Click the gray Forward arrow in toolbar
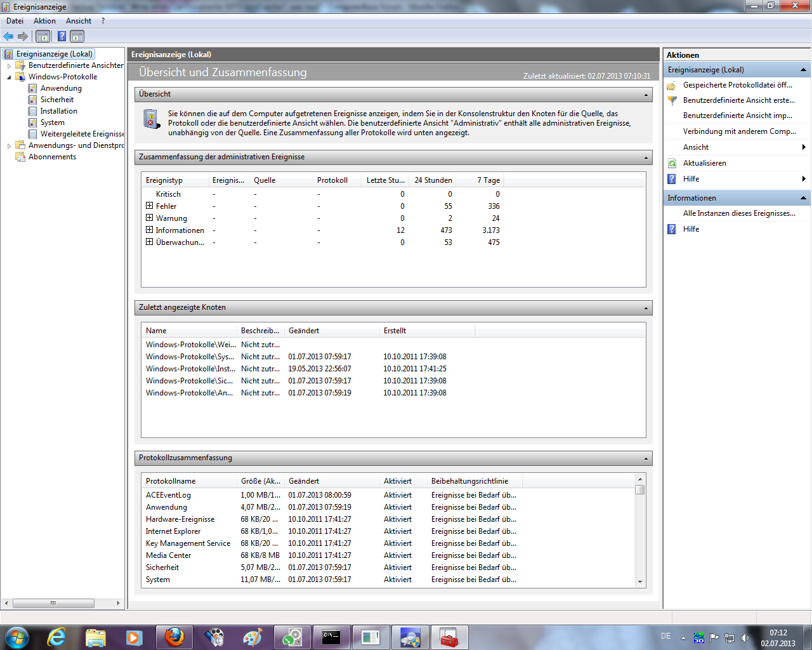Viewport: 812px width, 650px height. click(23, 36)
